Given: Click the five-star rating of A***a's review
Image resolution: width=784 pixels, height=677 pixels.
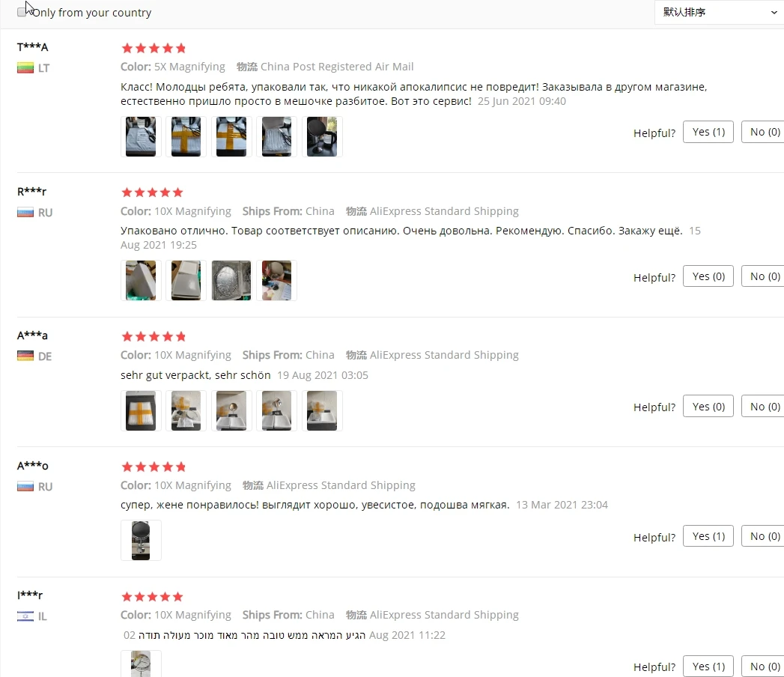Looking at the screenshot, I should pyautogui.click(x=154, y=336).
